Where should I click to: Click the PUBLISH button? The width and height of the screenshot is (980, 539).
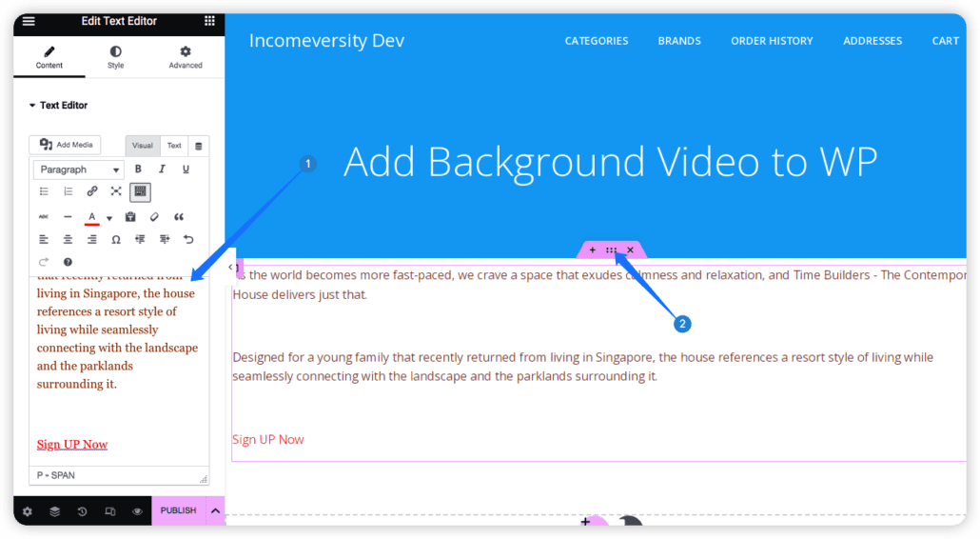[178, 510]
